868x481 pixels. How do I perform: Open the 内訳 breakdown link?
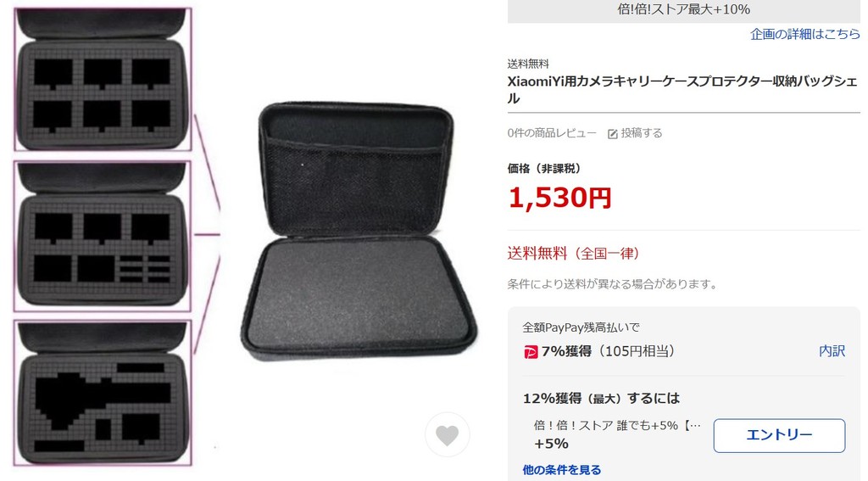pos(832,350)
